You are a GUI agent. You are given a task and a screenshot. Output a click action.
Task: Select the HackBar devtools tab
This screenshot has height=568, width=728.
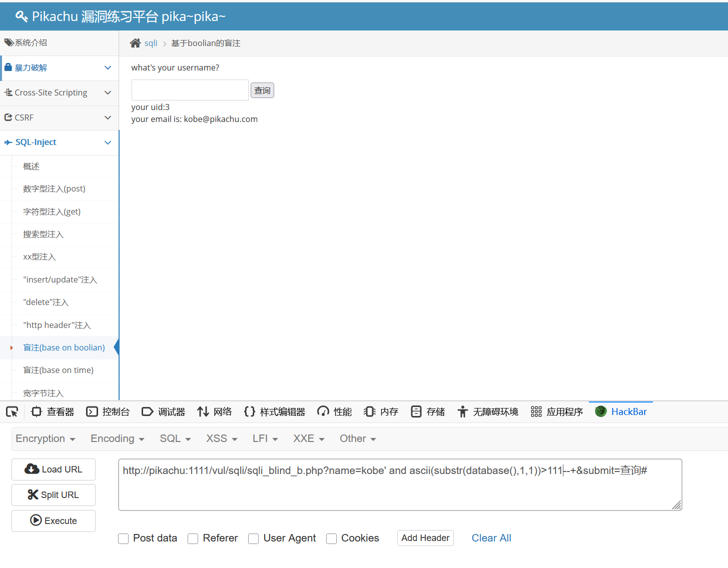pyautogui.click(x=621, y=411)
